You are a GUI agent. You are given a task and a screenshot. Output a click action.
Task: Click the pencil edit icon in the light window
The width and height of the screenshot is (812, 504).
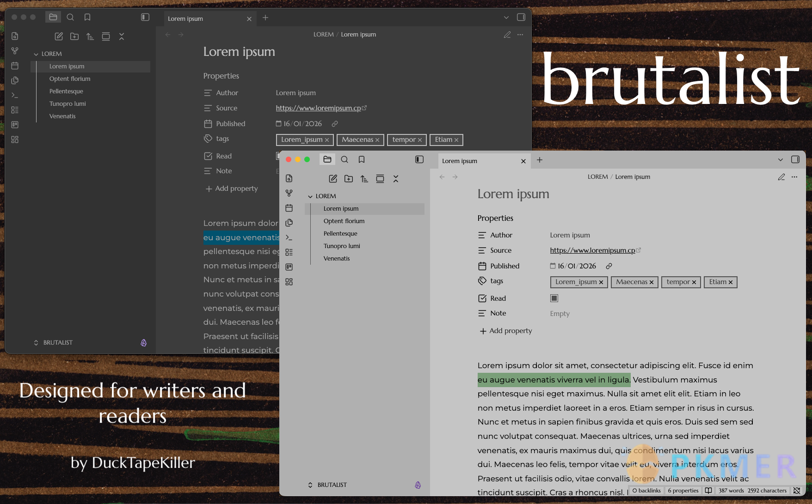(781, 177)
